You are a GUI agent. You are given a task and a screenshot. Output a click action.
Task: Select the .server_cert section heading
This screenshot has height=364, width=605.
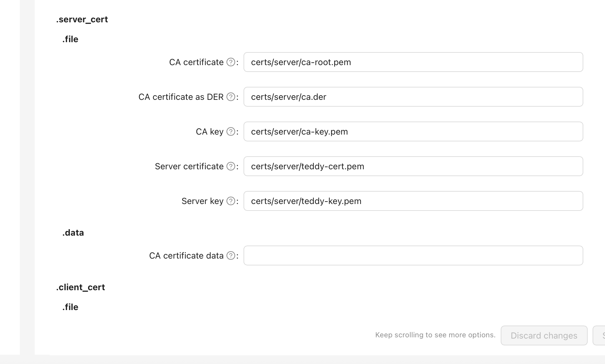click(x=82, y=20)
